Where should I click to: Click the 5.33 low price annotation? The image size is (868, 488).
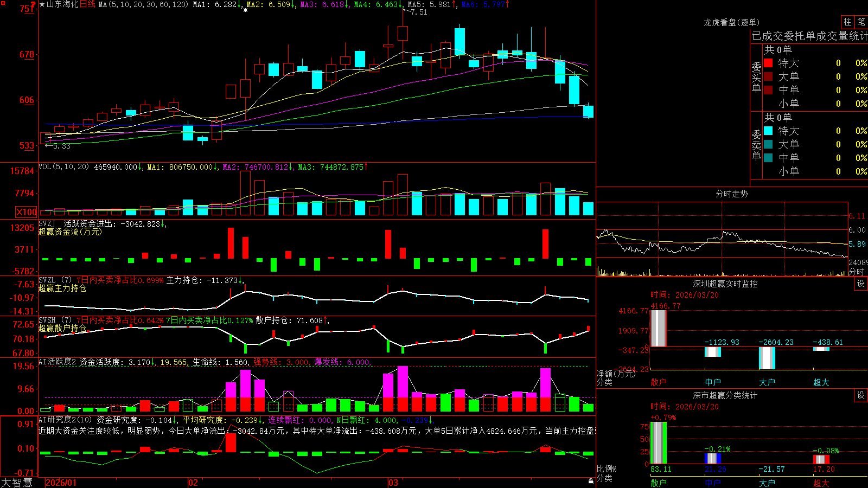pos(61,146)
